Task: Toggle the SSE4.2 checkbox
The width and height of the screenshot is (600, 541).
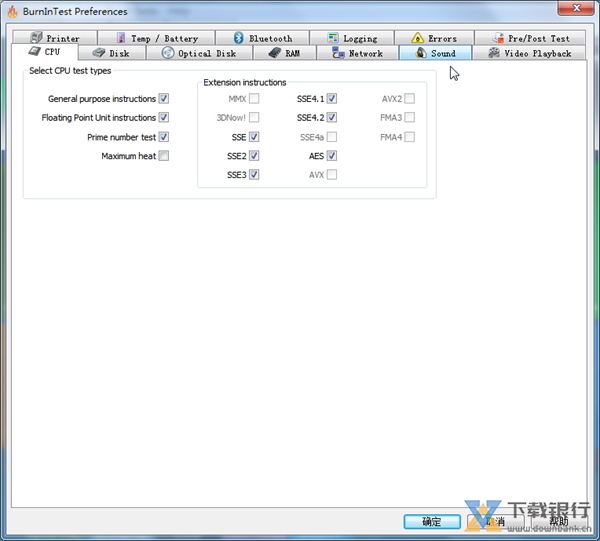Action: (332, 117)
